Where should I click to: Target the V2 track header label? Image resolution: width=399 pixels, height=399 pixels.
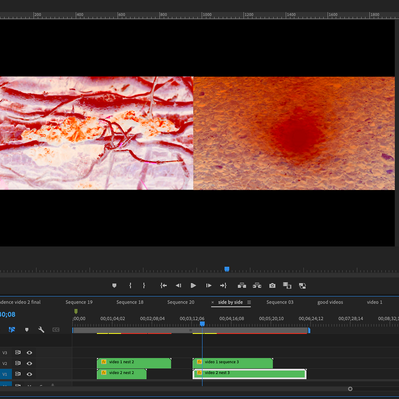[5, 363]
